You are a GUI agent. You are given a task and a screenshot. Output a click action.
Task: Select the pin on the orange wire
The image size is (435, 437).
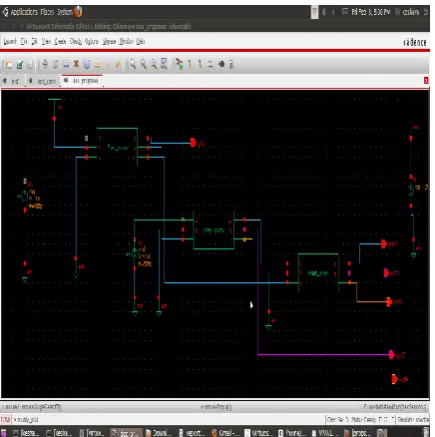click(389, 302)
